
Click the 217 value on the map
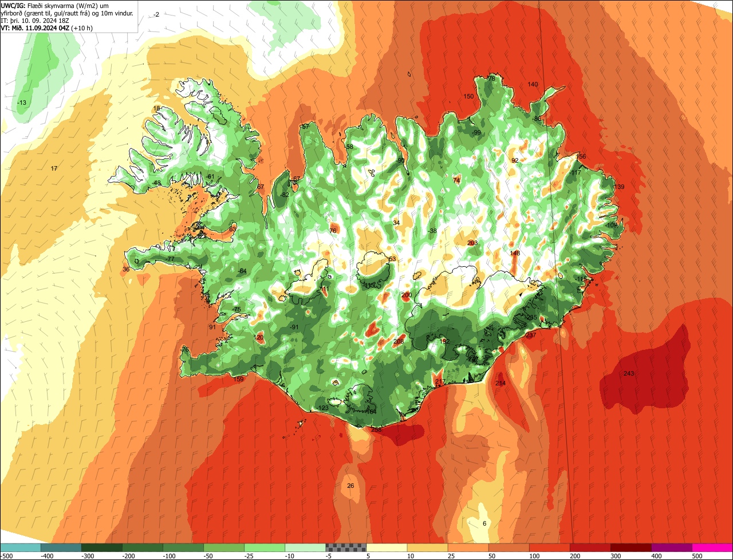click(440, 381)
